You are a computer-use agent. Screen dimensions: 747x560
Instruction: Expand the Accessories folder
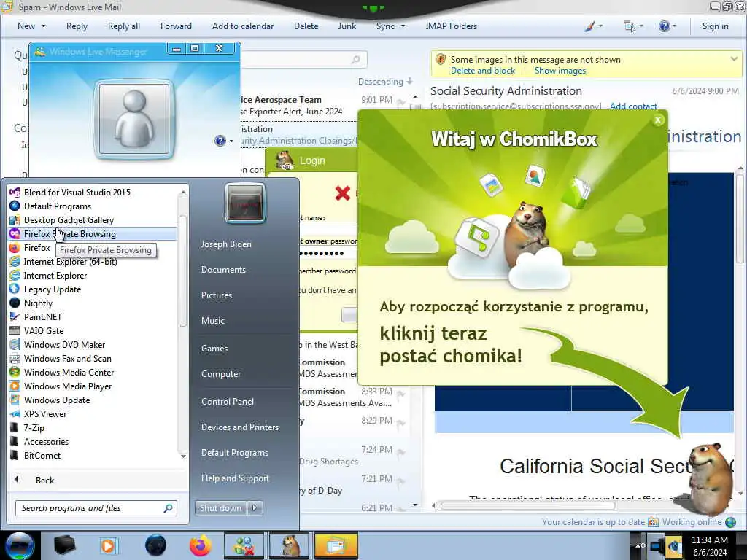(46, 441)
